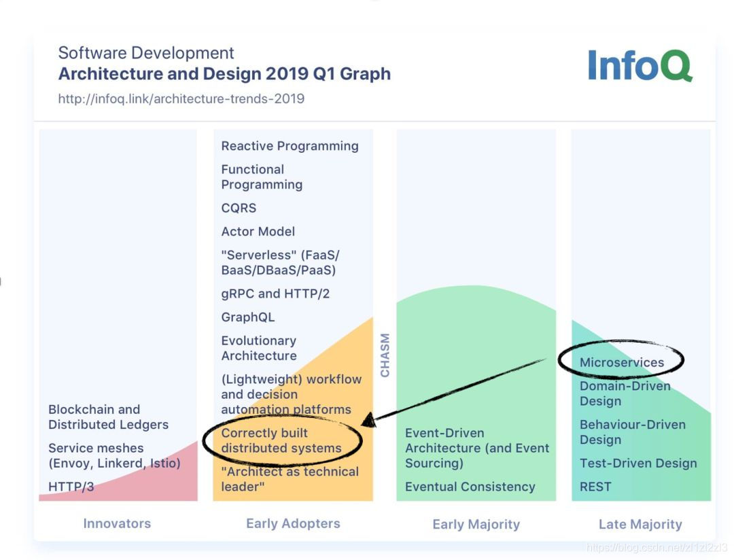The image size is (734, 560).
Task: Select the Early Adopters category label
Action: coord(293,523)
